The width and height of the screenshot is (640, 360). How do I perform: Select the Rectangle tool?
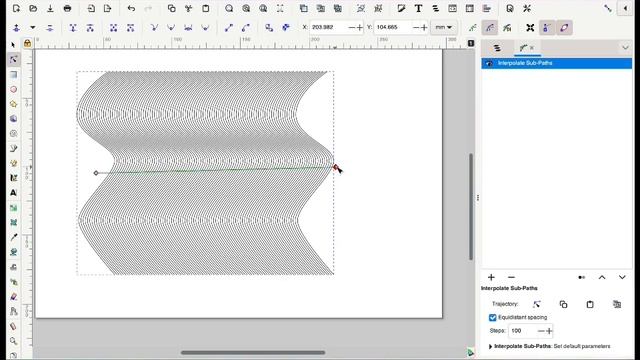pyautogui.click(x=13, y=74)
